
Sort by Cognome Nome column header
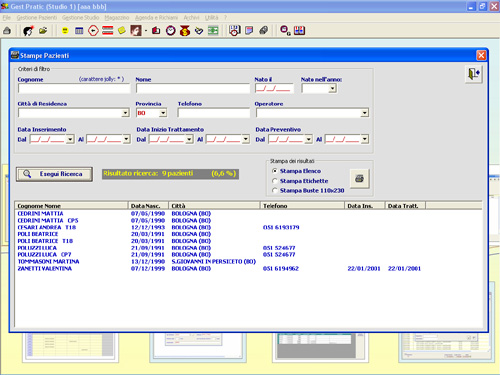tap(72, 206)
